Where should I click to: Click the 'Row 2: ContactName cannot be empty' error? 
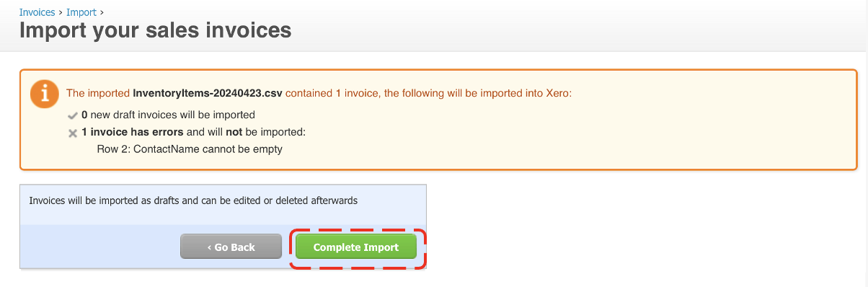[x=189, y=149]
